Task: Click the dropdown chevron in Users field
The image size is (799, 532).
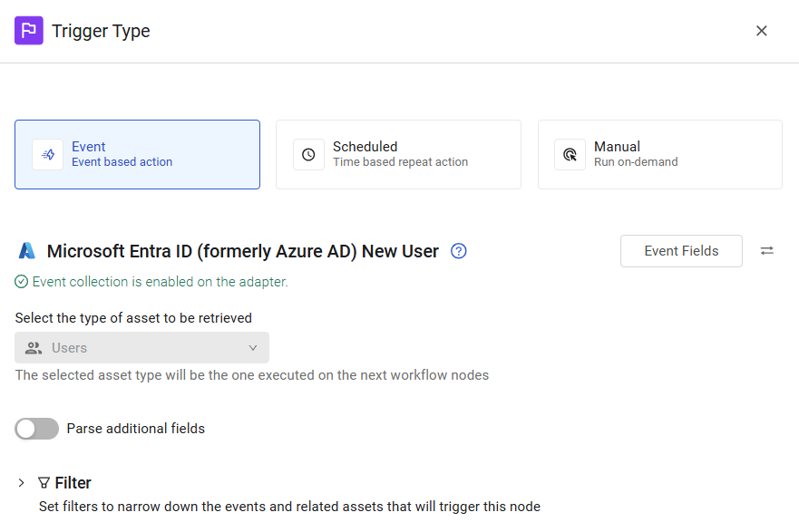Action: coord(253,348)
